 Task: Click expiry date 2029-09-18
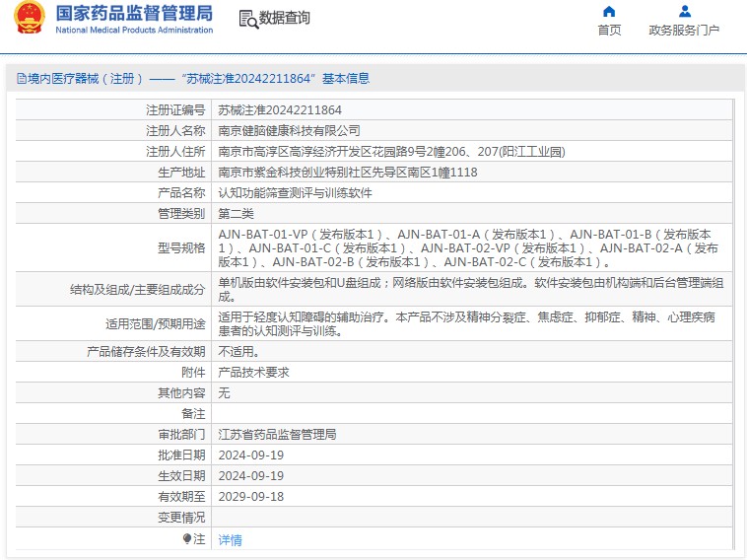pyautogui.click(x=251, y=497)
